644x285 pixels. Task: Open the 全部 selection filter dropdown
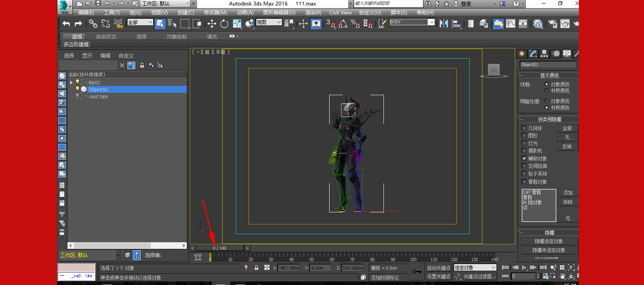pos(140,22)
